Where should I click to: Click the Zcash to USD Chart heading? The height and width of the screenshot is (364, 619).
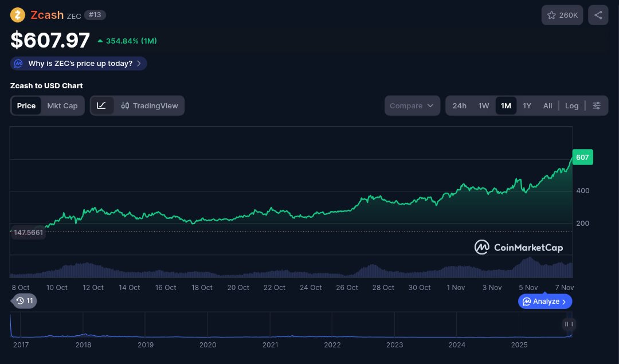46,85
